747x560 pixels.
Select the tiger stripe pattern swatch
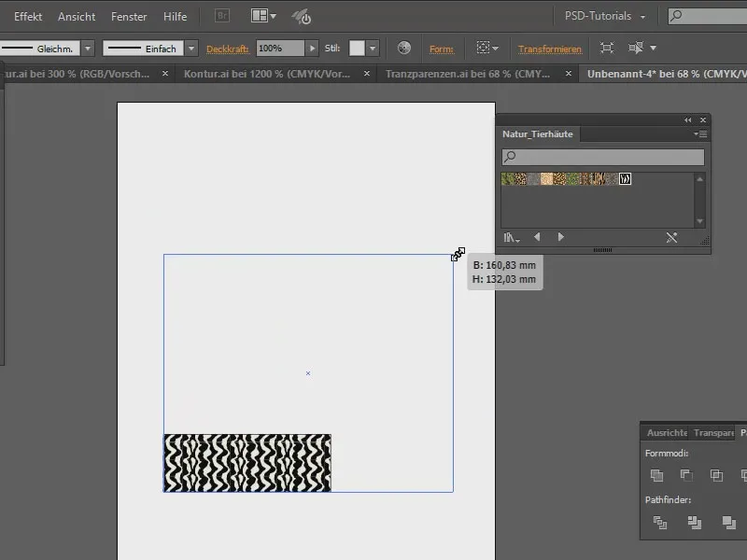click(x=599, y=179)
